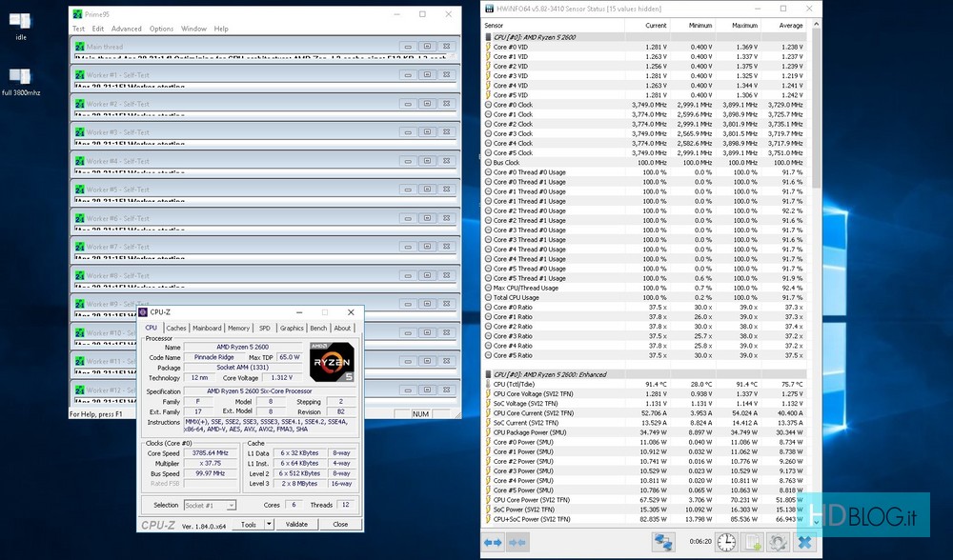Restore the Worker #1 Self-Test child window

pos(427,75)
